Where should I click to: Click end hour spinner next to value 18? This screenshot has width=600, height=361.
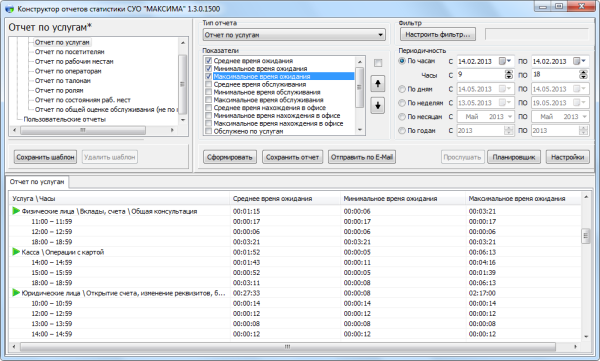583,75
